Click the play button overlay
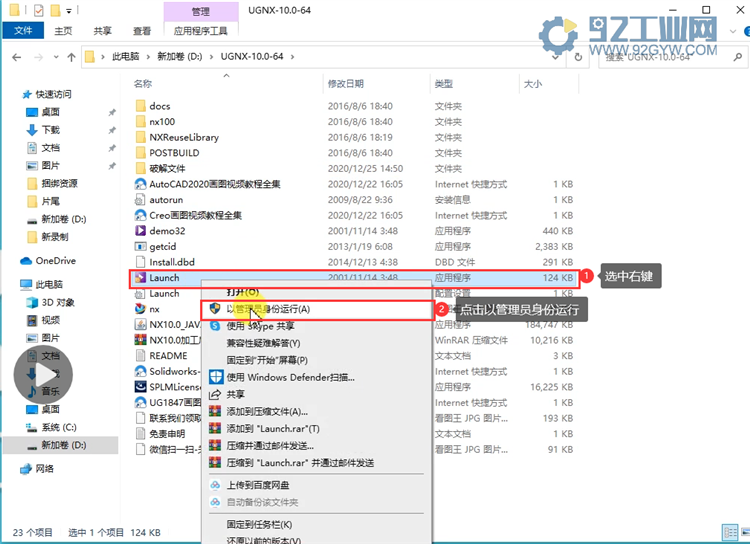Viewport: 750px width, 544px height. point(44,375)
